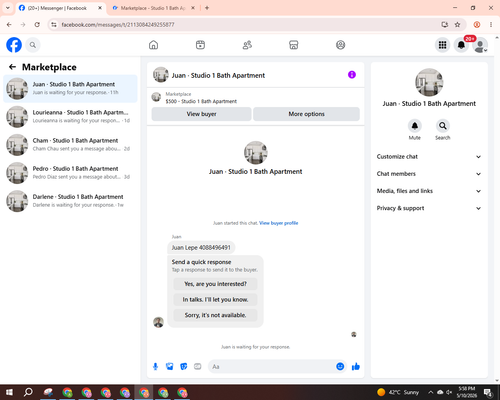Click the message text input field
Screen dimensions: 500x400
click(271, 367)
